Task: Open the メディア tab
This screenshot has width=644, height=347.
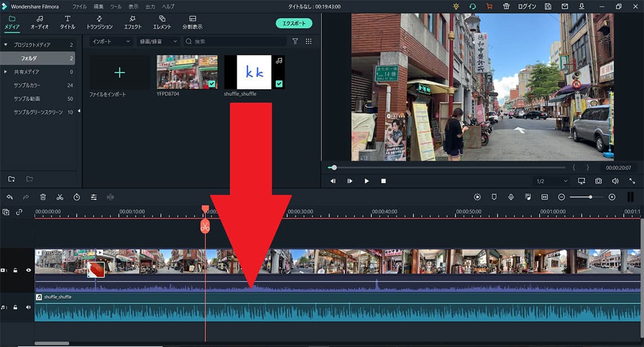Action: pyautogui.click(x=12, y=22)
